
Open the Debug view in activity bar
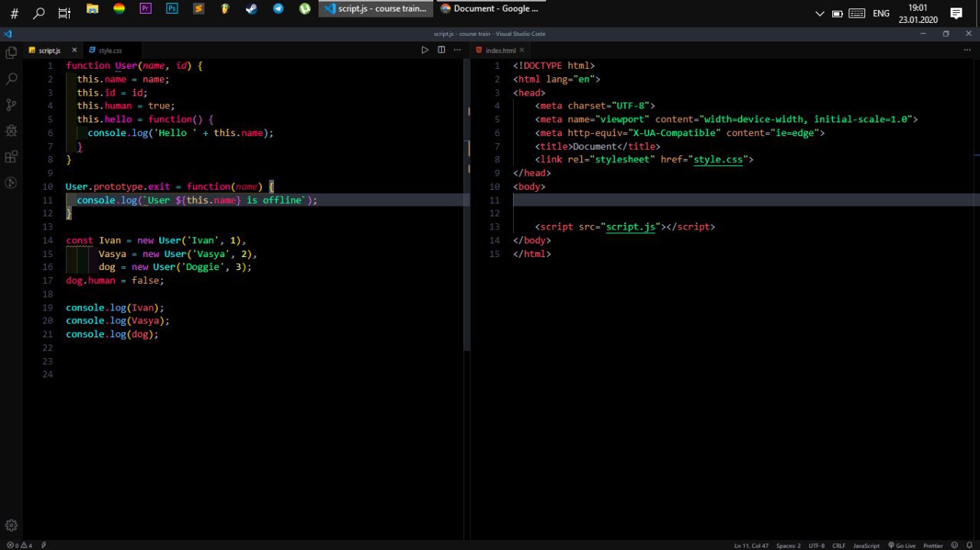click(x=11, y=131)
